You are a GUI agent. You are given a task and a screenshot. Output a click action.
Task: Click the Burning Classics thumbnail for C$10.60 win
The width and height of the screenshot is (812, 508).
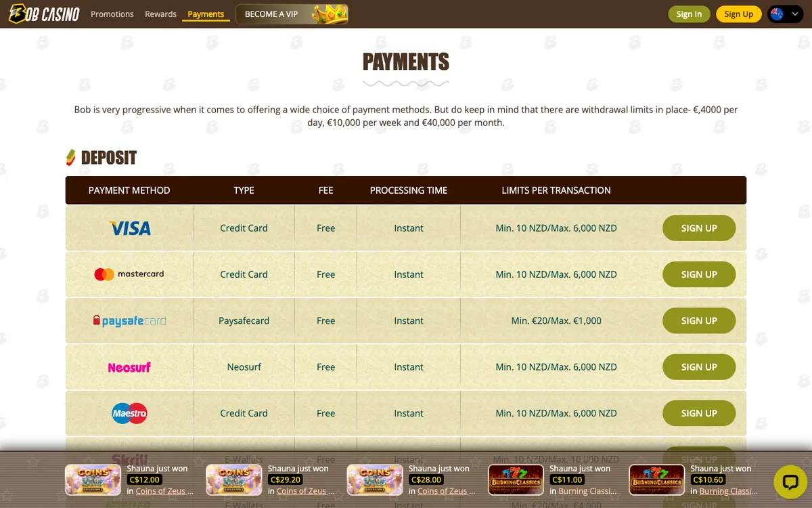[x=656, y=480]
